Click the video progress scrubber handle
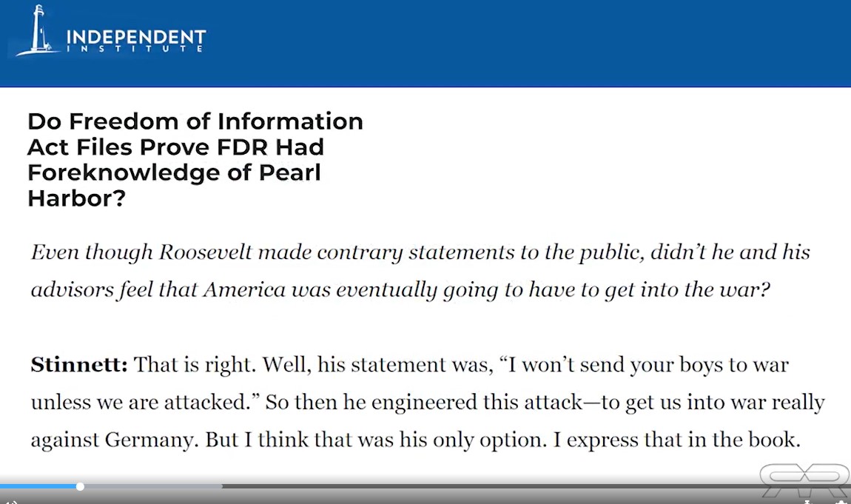 pos(80,487)
